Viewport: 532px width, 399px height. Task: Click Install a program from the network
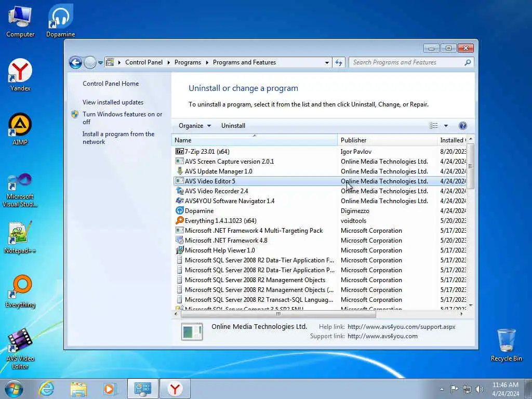(118, 138)
